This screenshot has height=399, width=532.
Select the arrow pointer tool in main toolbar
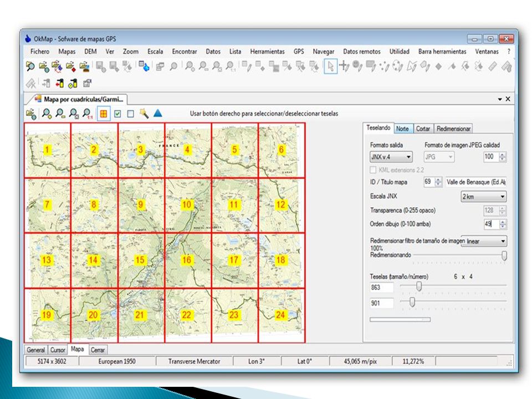(x=330, y=66)
